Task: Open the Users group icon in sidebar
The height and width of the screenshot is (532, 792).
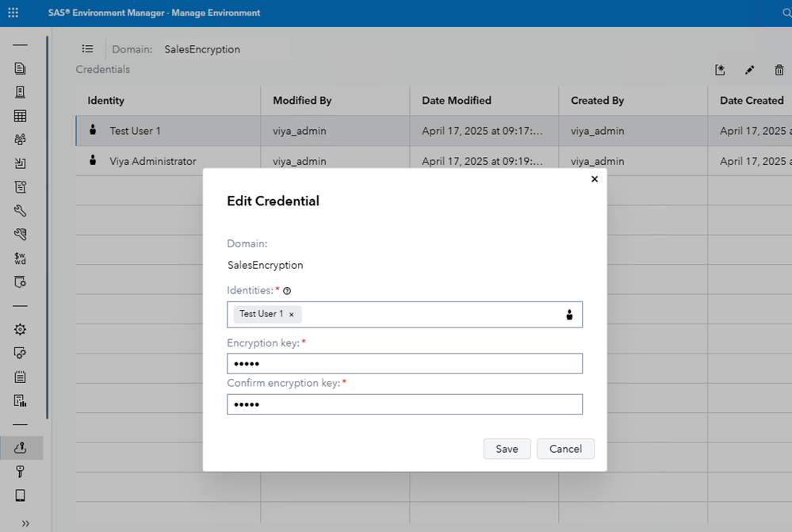Action: [x=20, y=140]
